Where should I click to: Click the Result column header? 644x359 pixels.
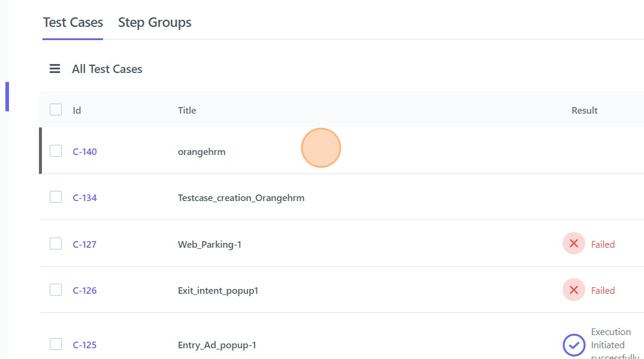click(x=584, y=110)
